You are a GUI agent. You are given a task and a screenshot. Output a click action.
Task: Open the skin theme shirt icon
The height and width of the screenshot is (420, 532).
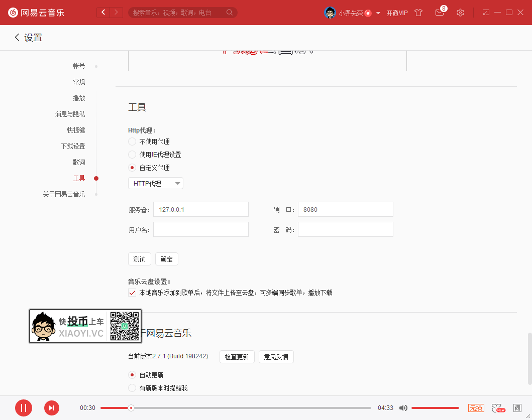click(418, 13)
